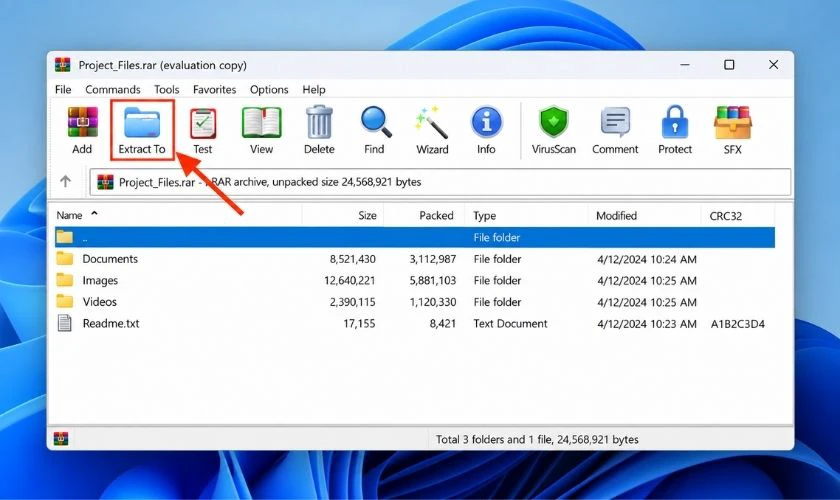Open the Favorites menu
Image resolution: width=840 pixels, height=500 pixels.
point(214,89)
